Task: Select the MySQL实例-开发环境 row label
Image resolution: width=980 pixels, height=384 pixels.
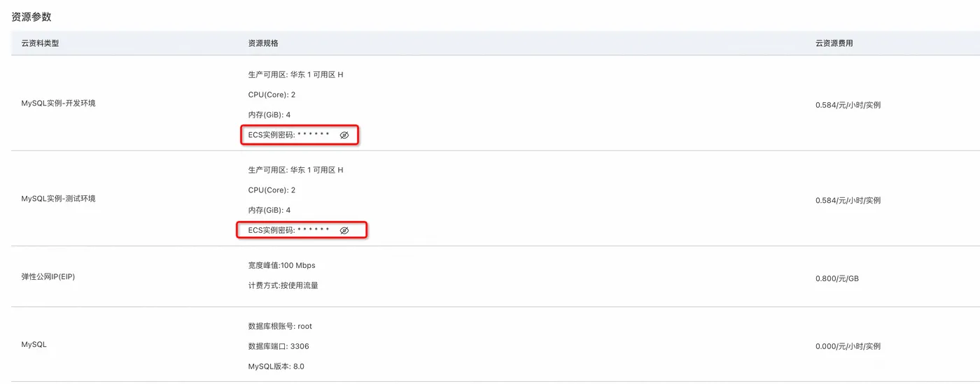Action: pos(58,104)
